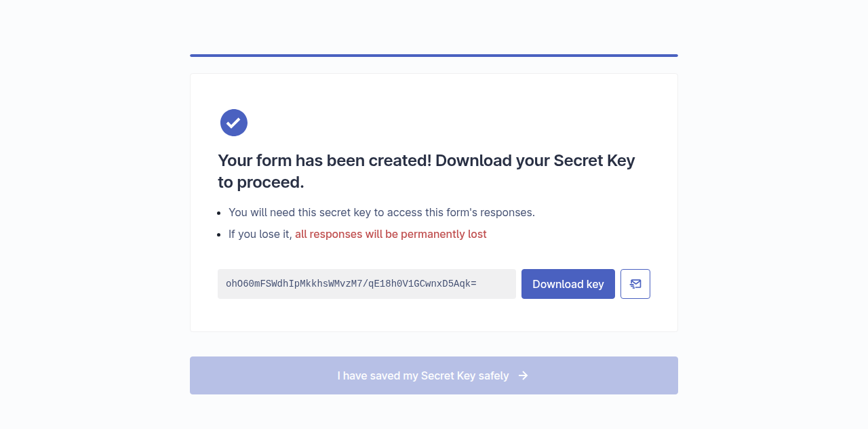Click the Download key button
The width and height of the screenshot is (868, 429).
568,284
